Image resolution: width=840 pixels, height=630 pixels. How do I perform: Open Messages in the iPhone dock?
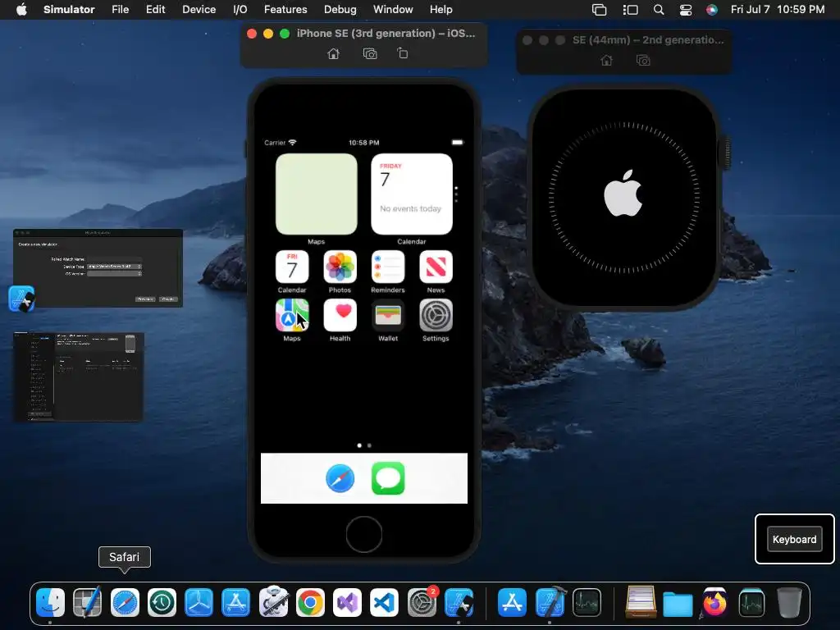(388, 478)
